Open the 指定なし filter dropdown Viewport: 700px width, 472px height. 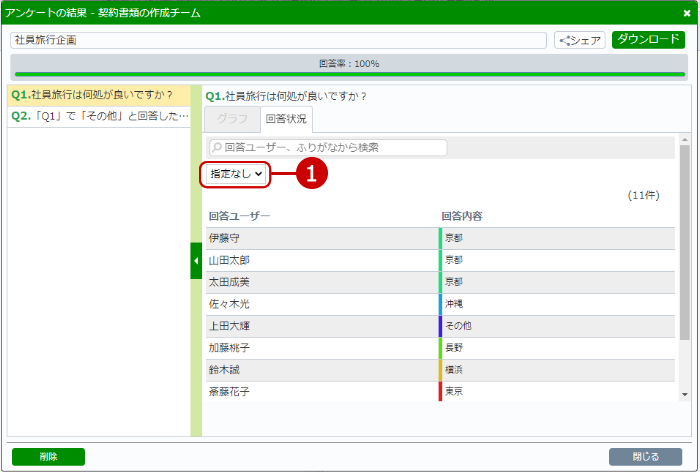236,174
